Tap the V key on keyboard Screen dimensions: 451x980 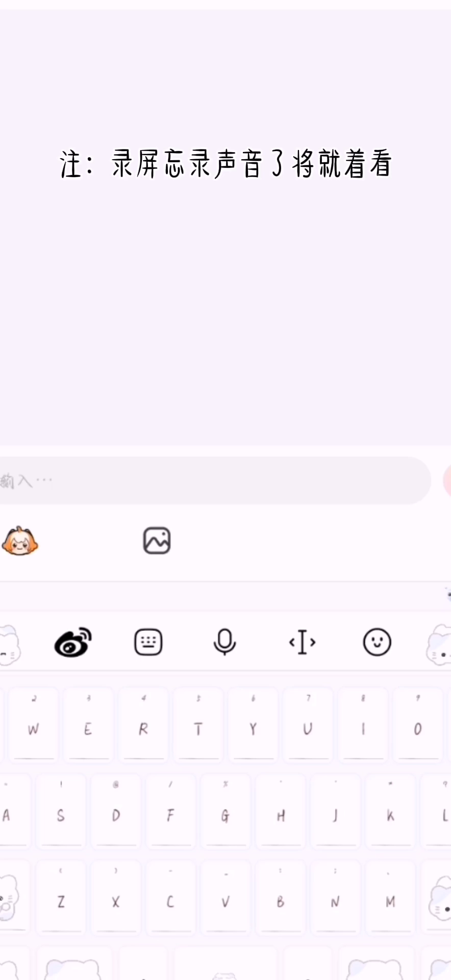pyautogui.click(x=225, y=896)
